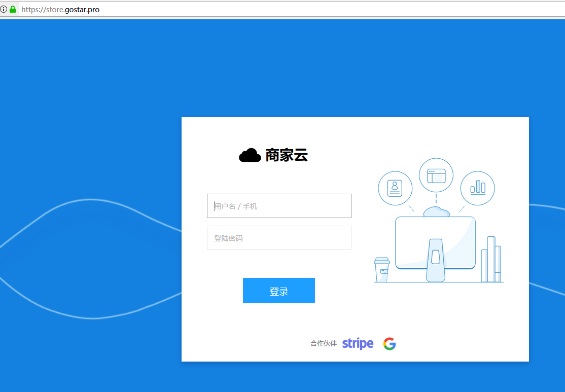This screenshot has width=565, height=392.
Task: Click the books illustration beside monitor
Action: (491, 259)
